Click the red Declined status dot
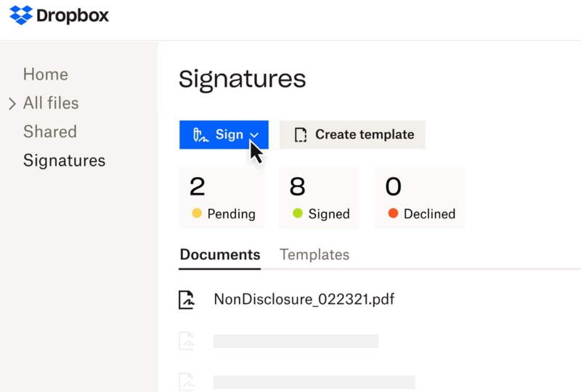Image resolution: width=581 pixels, height=392 pixels. [x=393, y=213]
